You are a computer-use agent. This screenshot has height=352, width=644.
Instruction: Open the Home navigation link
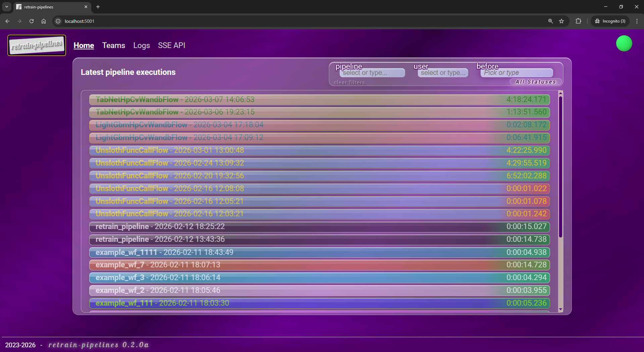click(x=84, y=45)
